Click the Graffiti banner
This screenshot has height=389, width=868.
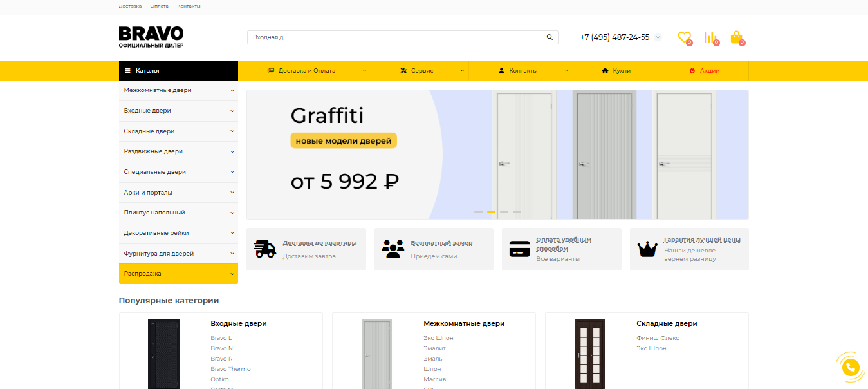click(497, 155)
